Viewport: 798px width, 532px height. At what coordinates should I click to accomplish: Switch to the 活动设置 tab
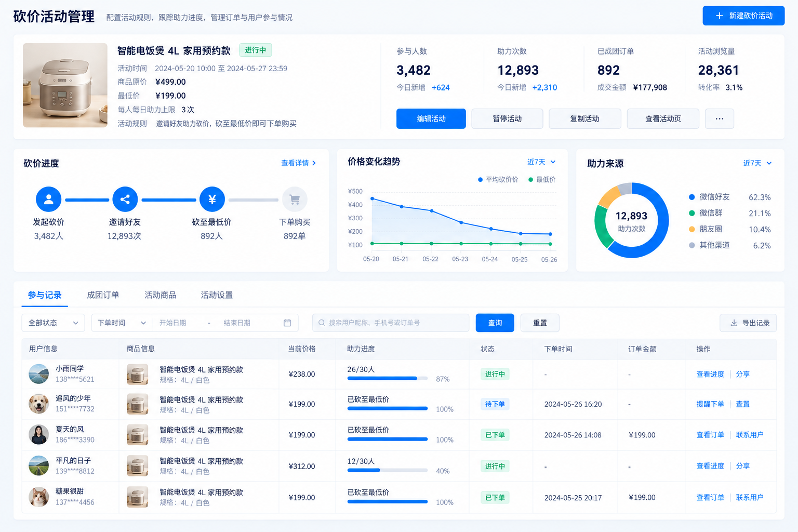(217, 295)
